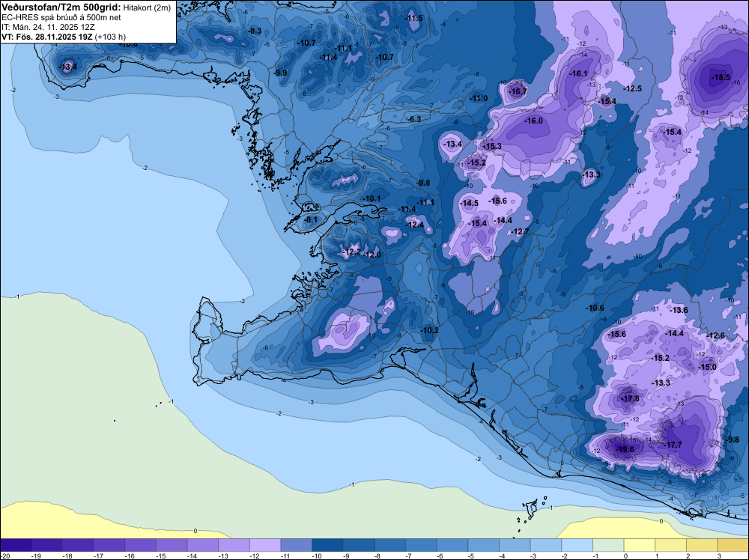The height and width of the screenshot is (560, 749).
Task: Select the -17.8 temperature value
Action: click(630, 398)
